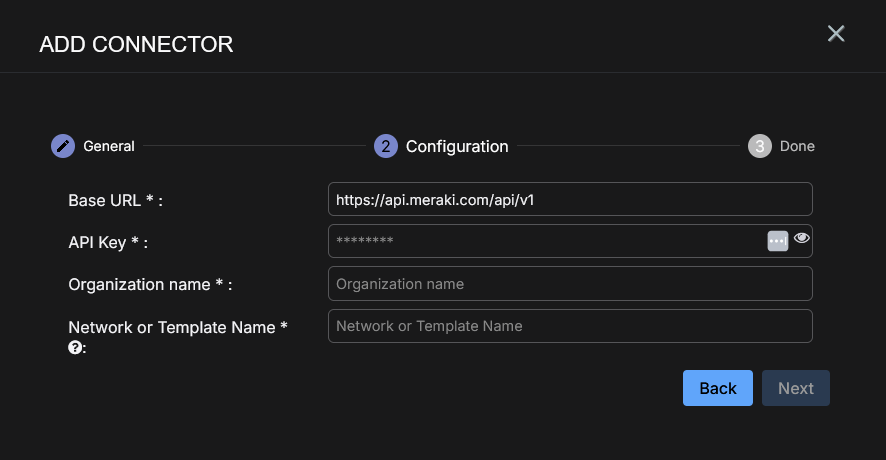The height and width of the screenshot is (460, 886).
Task: Click the pencil icon for General step
Action: (63, 146)
